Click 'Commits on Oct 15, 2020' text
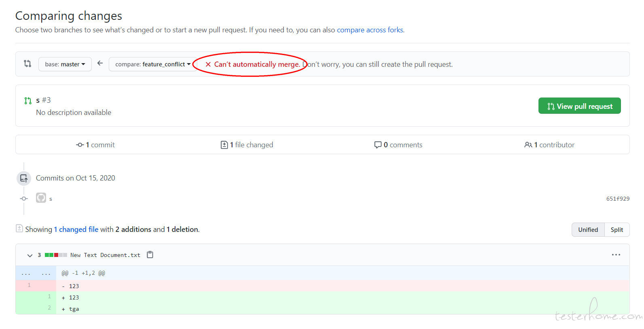The height and width of the screenshot is (329, 644). pyautogui.click(x=76, y=178)
